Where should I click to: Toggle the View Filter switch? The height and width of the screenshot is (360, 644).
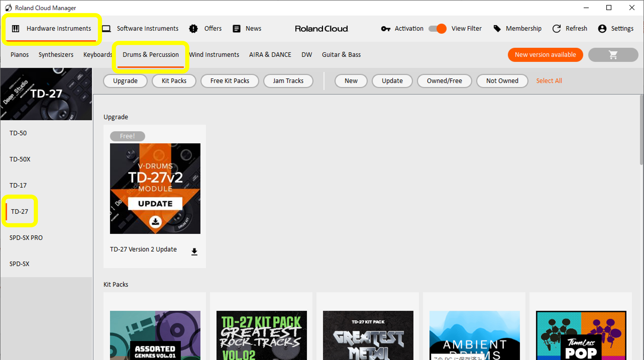click(438, 29)
